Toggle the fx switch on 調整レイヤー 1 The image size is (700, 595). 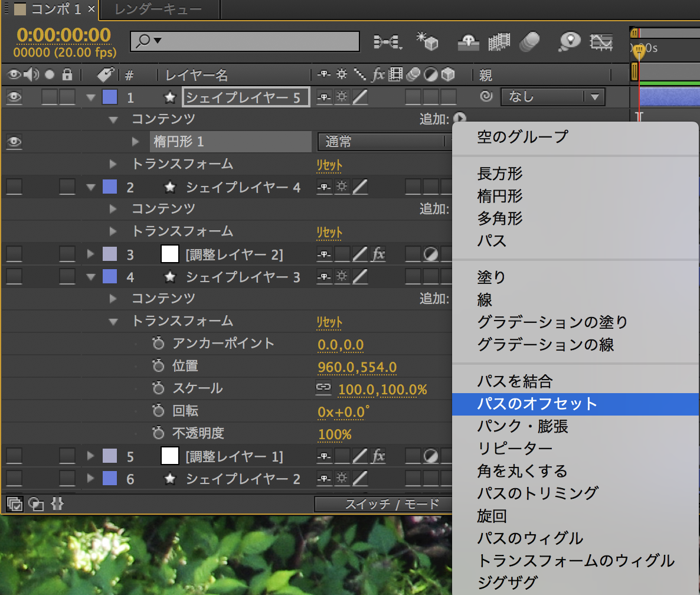coord(378,456)
